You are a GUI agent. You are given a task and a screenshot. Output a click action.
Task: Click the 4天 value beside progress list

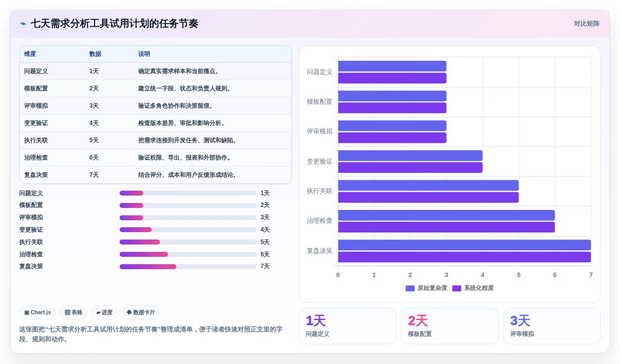pos(265,230)
